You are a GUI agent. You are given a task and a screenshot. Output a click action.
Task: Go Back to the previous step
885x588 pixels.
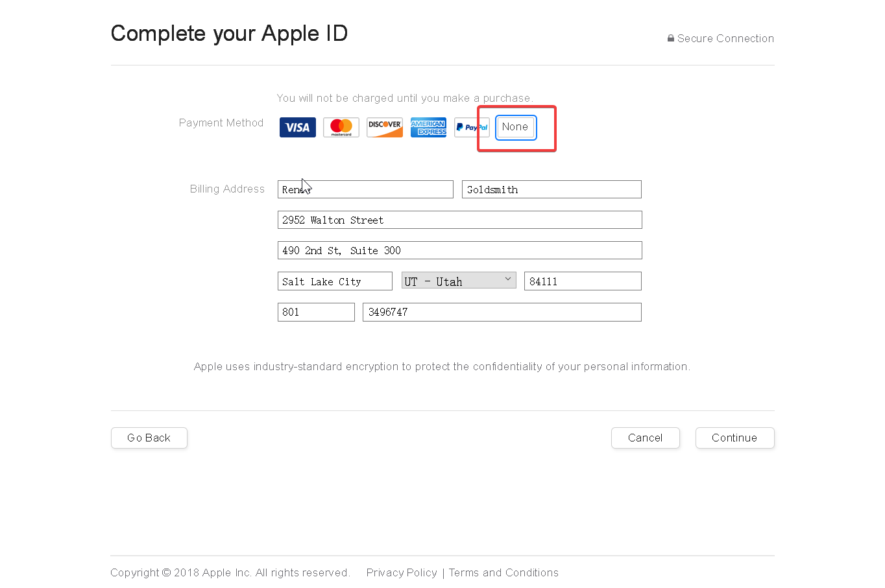149,438
